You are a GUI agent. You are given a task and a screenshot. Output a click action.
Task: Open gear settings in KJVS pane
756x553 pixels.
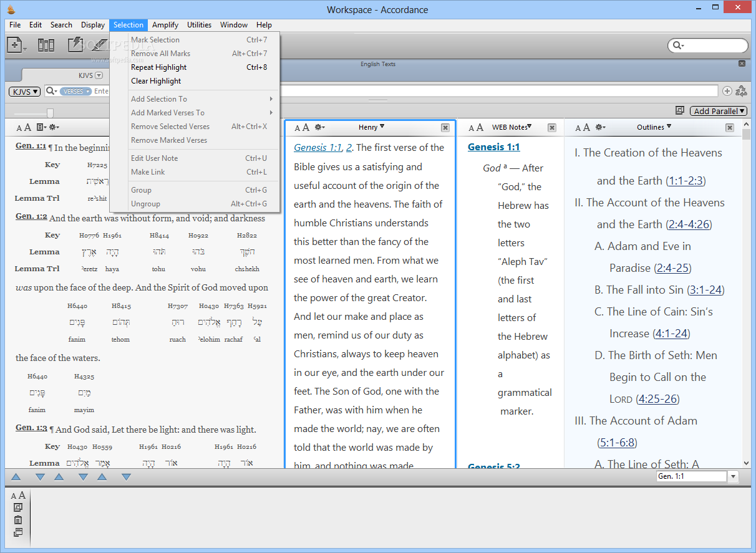click(54, 127)
